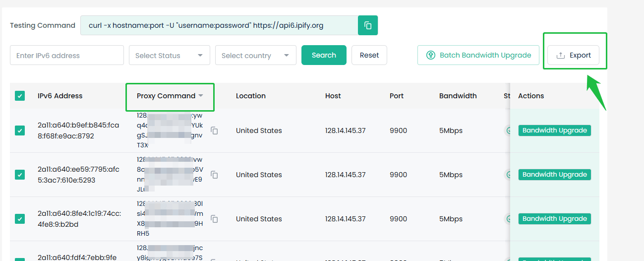Copy proxy command for address ending b2bd
Screen dimensions: 644x261
[214, 219]
